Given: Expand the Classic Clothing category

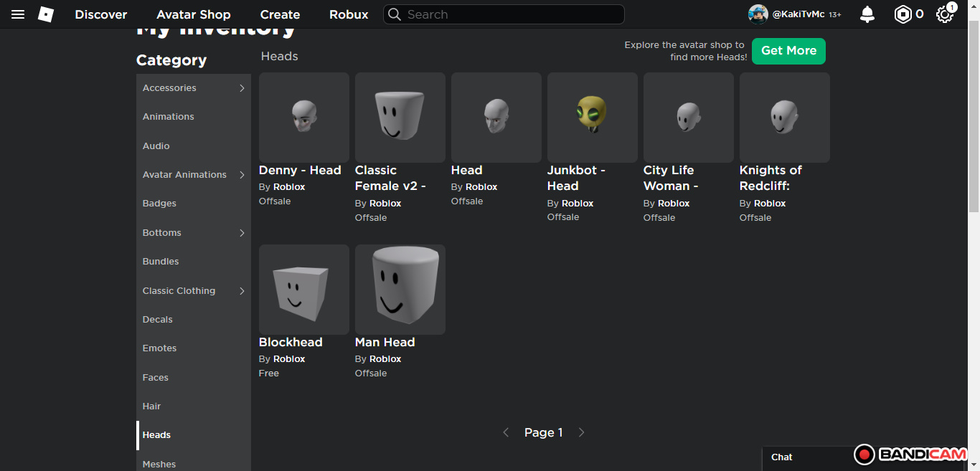Looking at the screenshot, I should pyautogui.click(x=242, y=291).
